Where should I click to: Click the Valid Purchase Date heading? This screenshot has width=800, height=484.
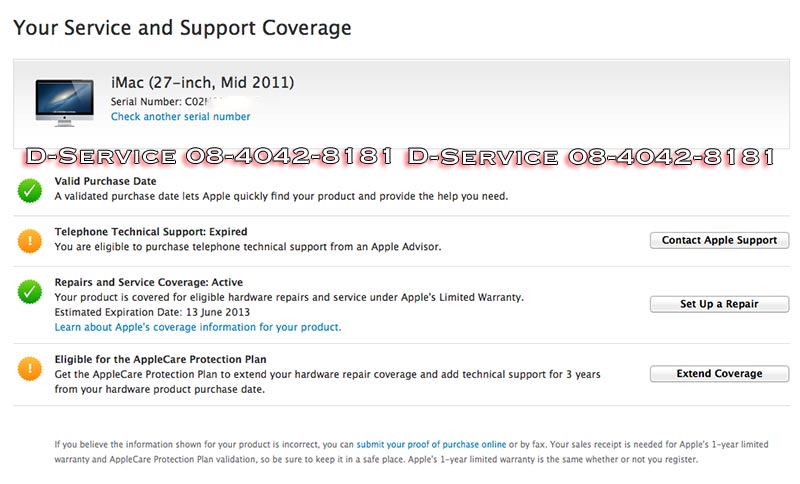[x=107, y=181]
